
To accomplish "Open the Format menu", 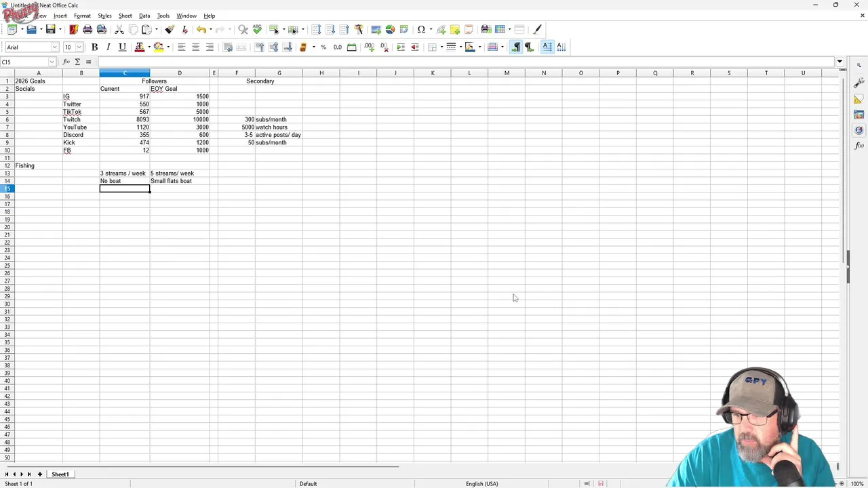I will 82,16.
